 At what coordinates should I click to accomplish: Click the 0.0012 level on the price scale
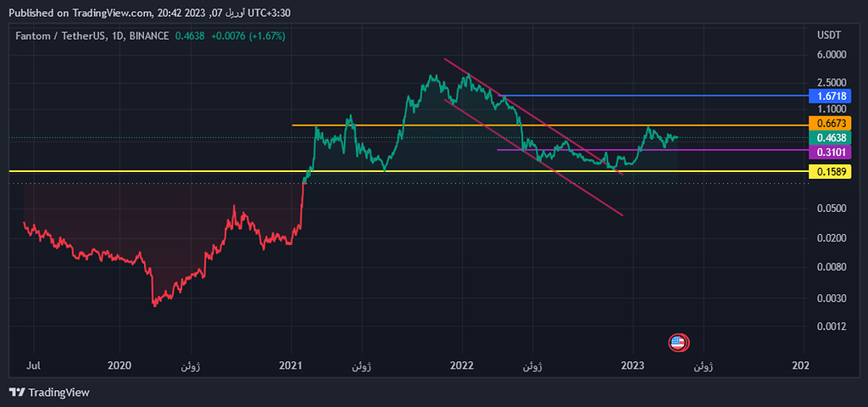tap(831, 326)
